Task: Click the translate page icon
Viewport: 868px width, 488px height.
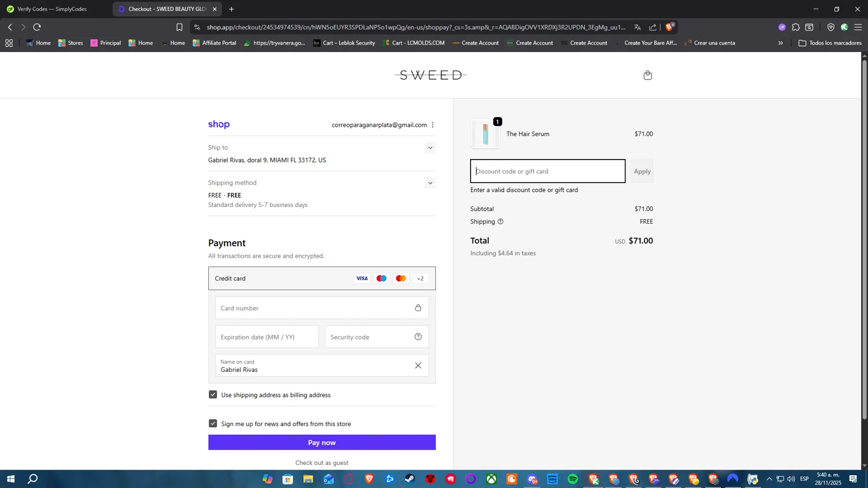Action: [x=637, y=27]
